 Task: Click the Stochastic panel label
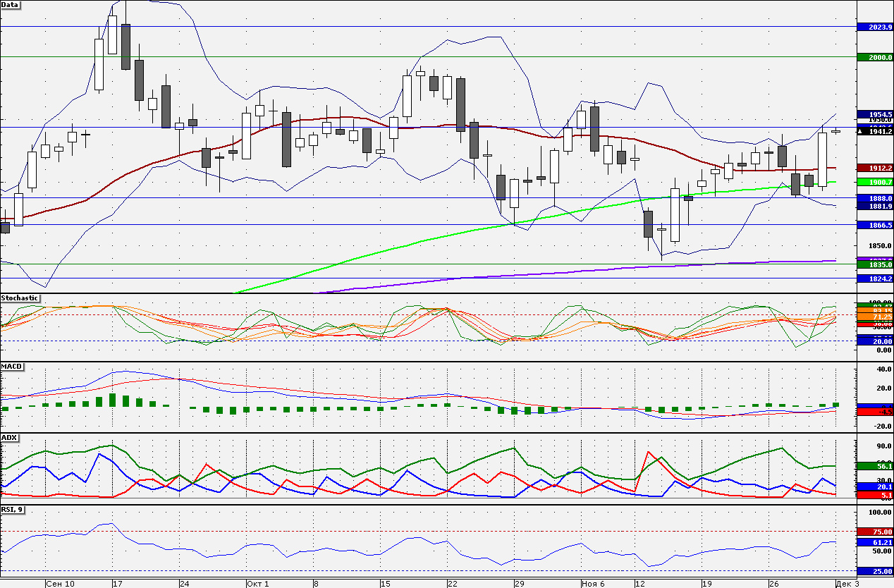(x=20, y=298)
